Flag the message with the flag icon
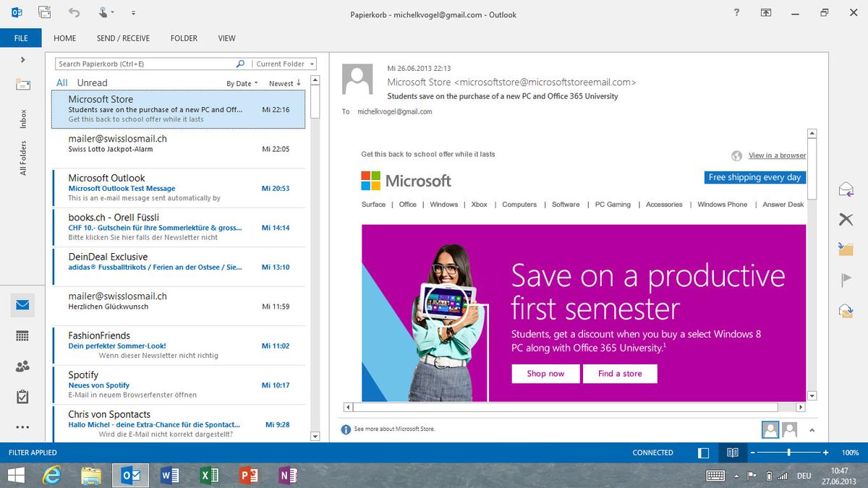Screen dimensions: 868x488 click(x=846, y=280)
